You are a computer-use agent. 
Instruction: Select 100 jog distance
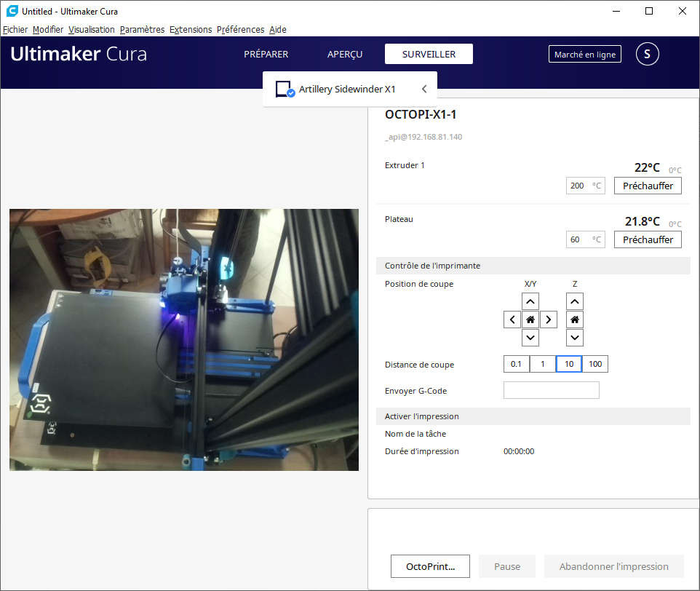pyautogui.click(x=595, y=364)
